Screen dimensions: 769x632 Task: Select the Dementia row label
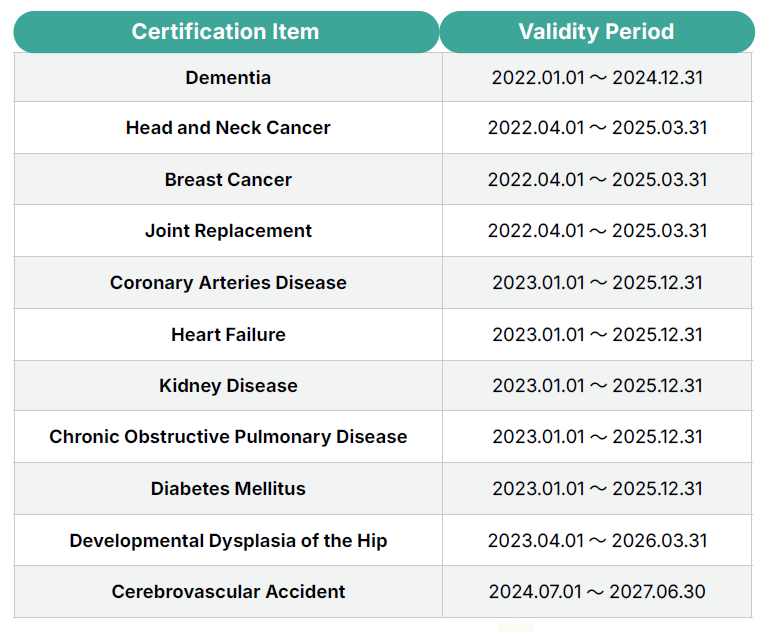pos(228,77)
